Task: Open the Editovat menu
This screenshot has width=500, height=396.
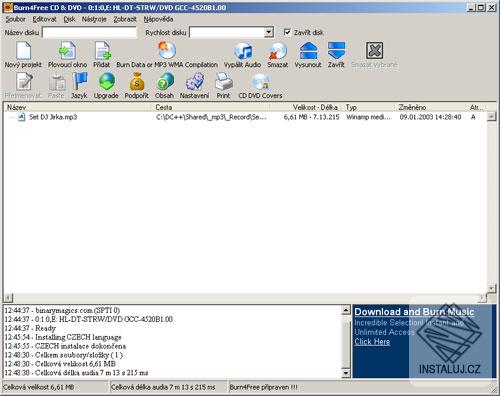Action: point(44,19)
